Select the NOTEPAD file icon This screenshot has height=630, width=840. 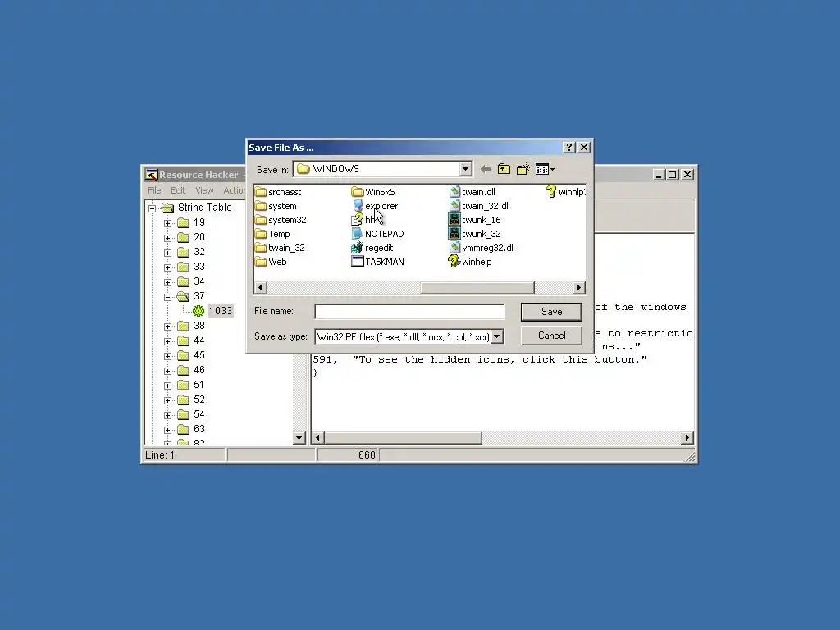(358, 234)
